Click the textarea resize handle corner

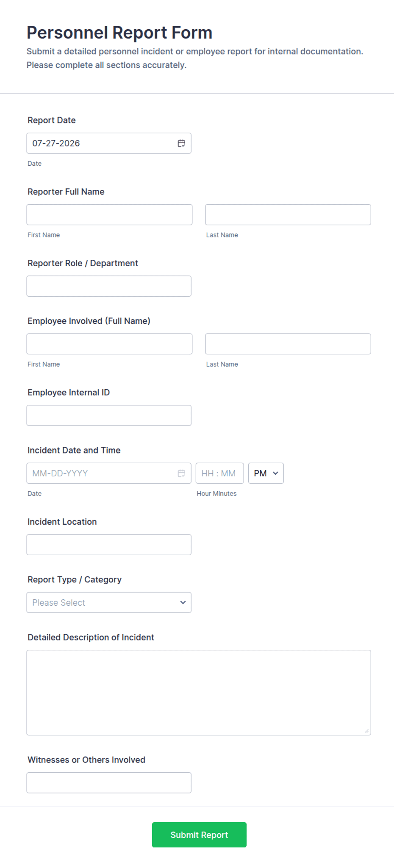click(x=366, y=731)
